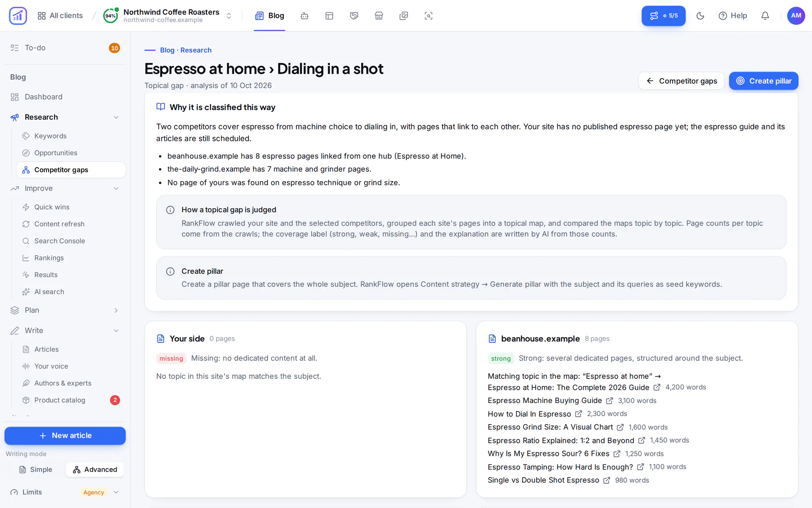Open Keywords in the sidebar
Viewport: 812px width, 508px height.
click(x=71, y=136)
